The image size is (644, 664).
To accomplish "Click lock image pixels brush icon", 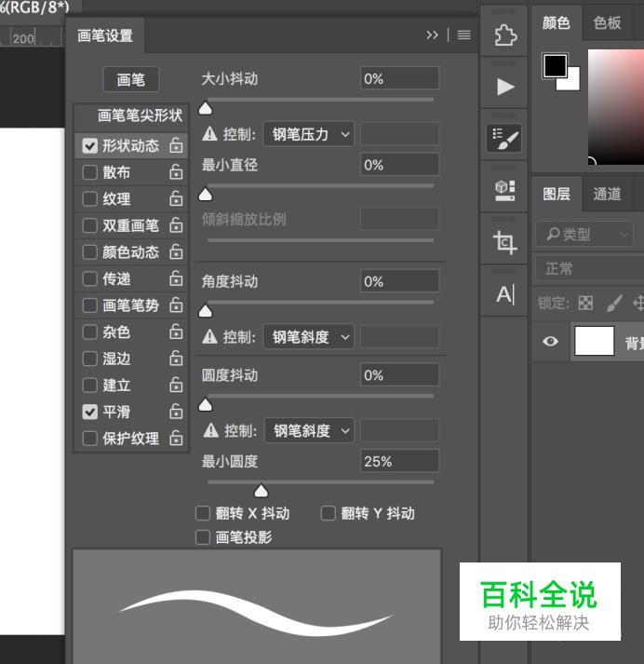I will pos(614,303).
